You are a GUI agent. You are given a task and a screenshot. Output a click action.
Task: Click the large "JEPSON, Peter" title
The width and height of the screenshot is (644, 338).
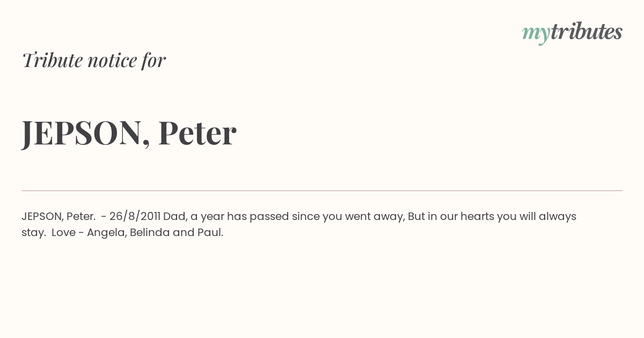point(129,133)
